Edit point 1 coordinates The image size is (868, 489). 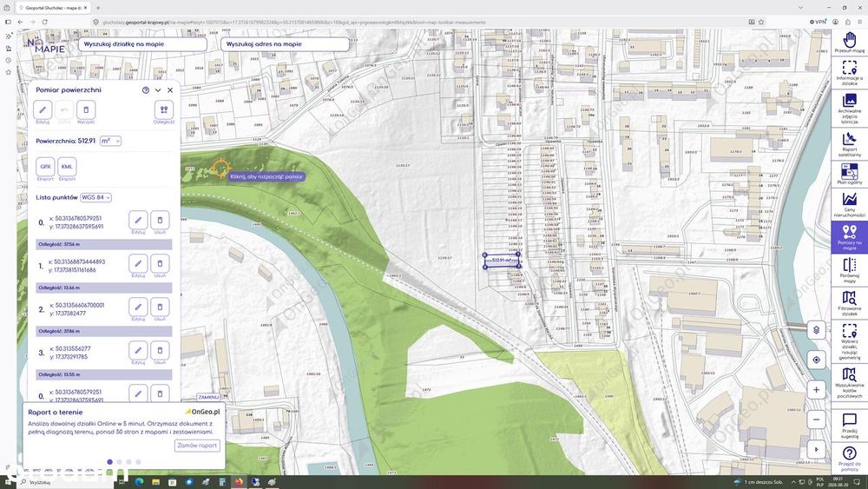point(138,263)
